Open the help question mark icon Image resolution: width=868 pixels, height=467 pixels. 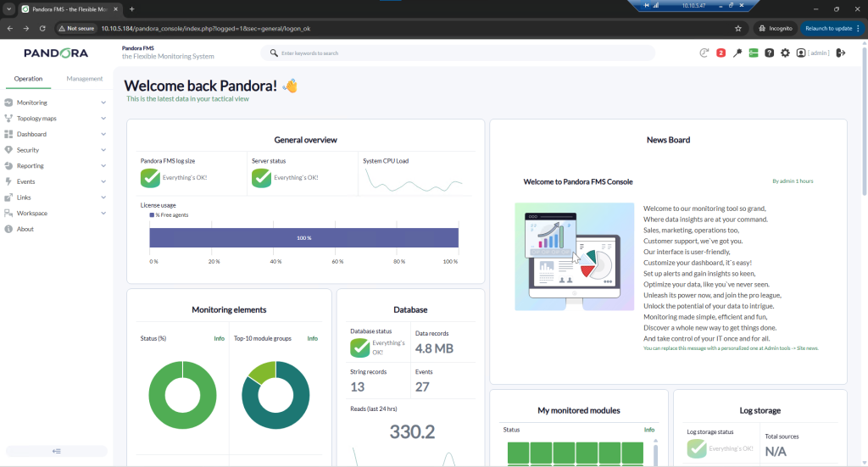tap(770, 53)
